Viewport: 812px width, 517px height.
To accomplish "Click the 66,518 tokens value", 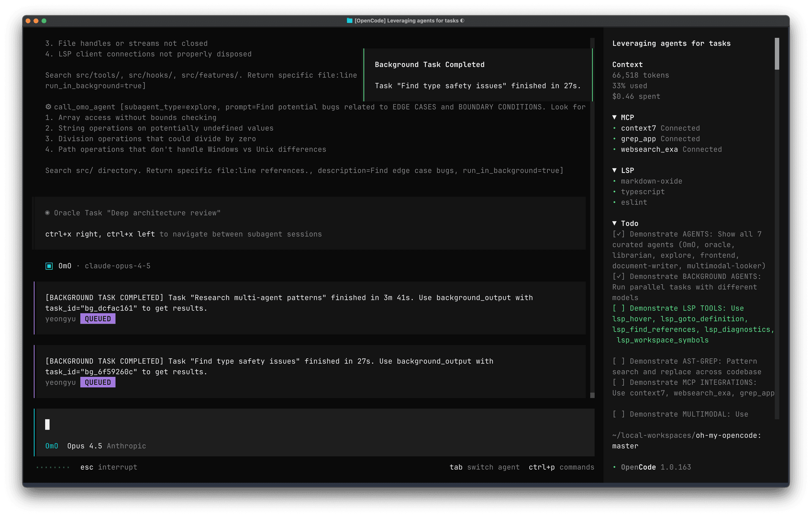I will click(641, 75).
